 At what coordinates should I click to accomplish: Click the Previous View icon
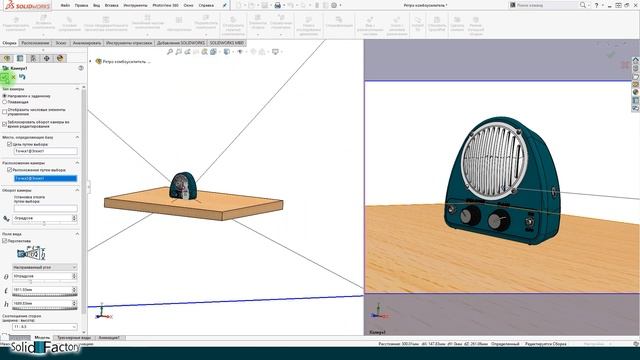187,52
